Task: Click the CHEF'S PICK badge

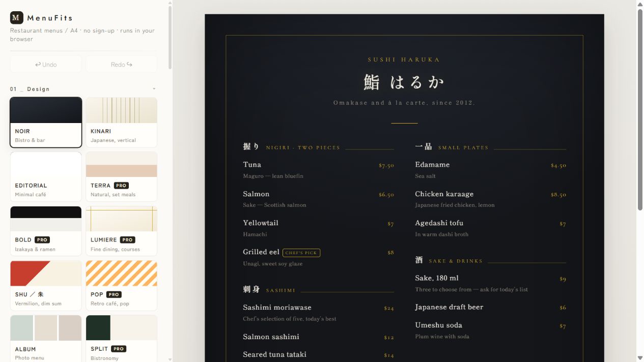Action: [x=301, y=253]
